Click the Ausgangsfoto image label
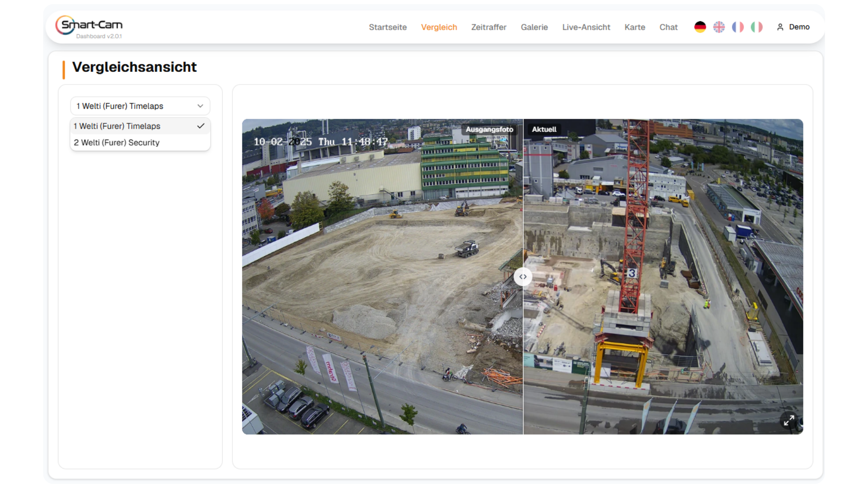 tap(490, 129)
